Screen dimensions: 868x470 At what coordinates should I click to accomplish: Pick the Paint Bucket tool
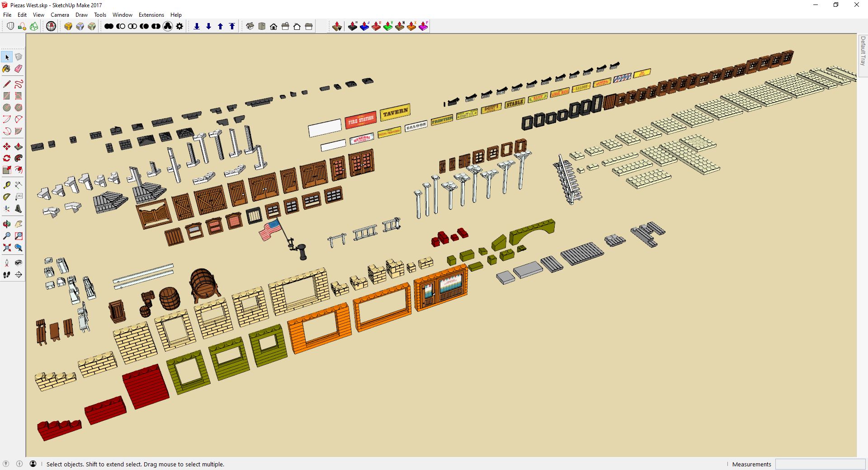click(7, 69)
